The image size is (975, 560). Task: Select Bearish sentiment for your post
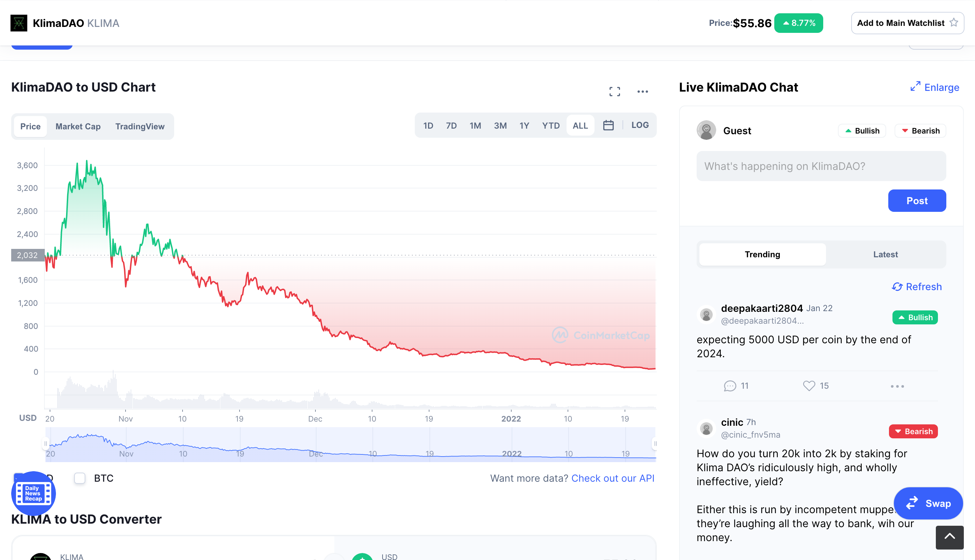click(920, 131)
